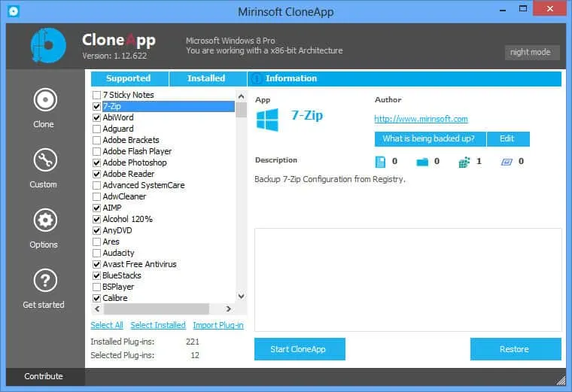The height and width of the screenshot is (392, 572).
Task: Click the commands count icon
Action: click(507, 162)
